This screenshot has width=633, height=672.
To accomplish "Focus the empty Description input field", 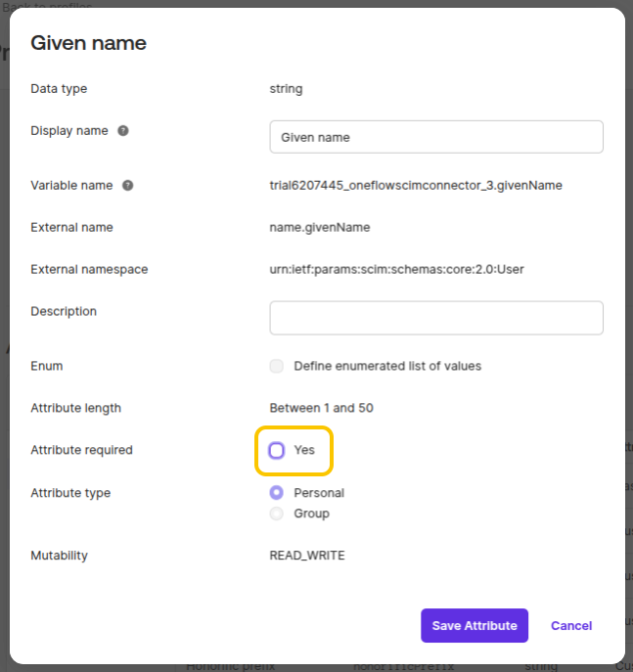I will [436, 318].
